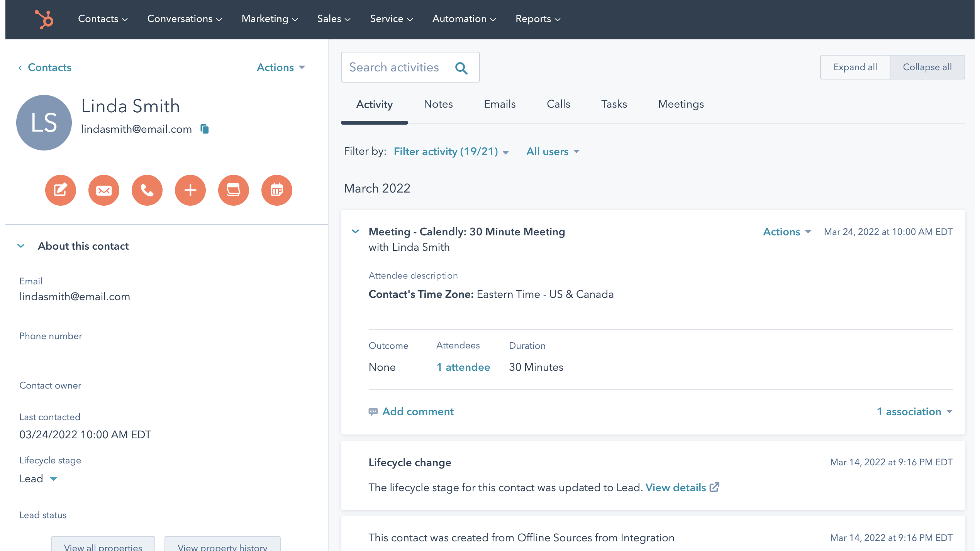This screenshot has height=551, width=980.
Task: Click the Linda Smith contact name
Action: point(131,106)
